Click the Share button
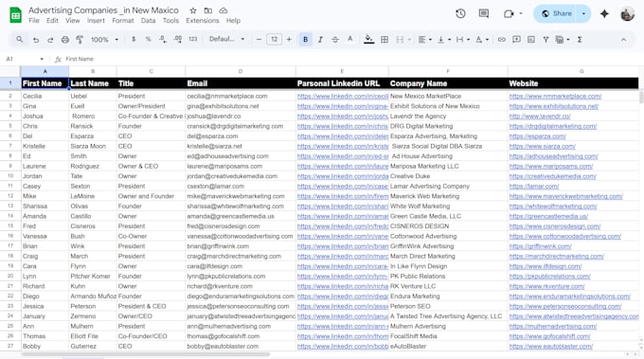Screen dimensions: 644x359 [556, 13]
